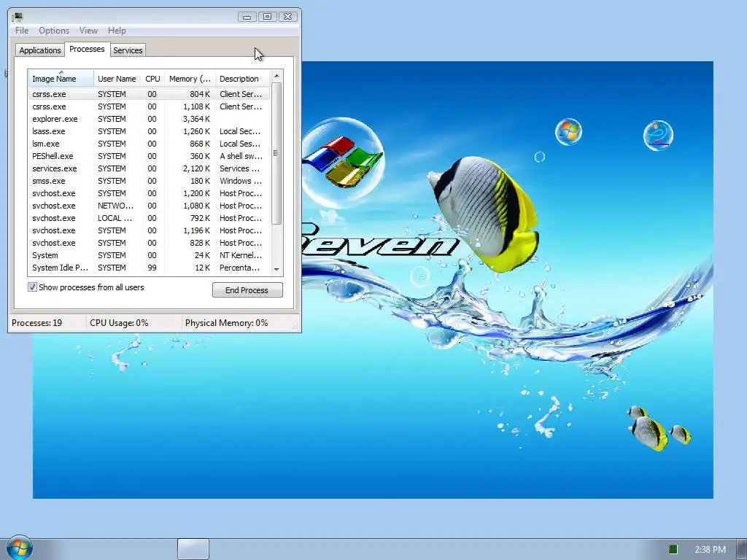Select the services.exe process row
The image size is (747, 560).
coord(149,168)
